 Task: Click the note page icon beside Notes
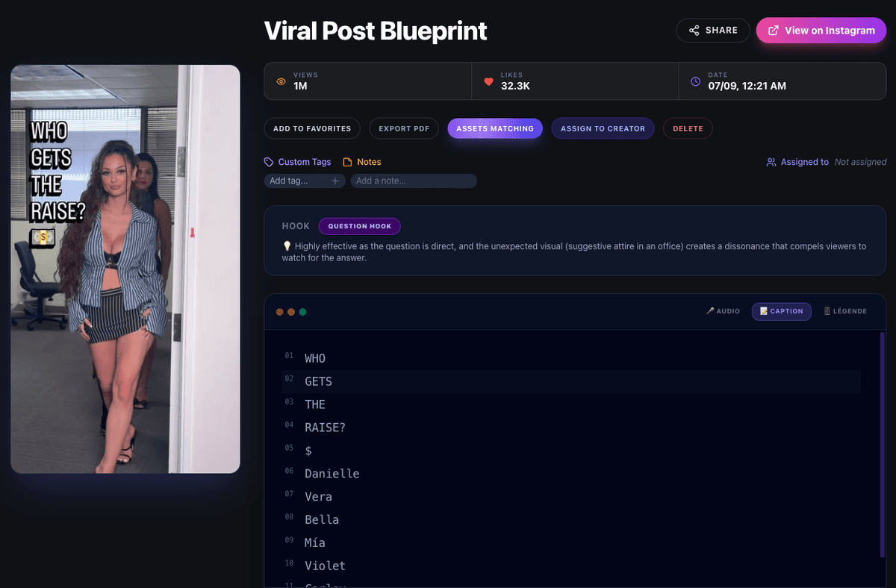[x=347, y=162]
